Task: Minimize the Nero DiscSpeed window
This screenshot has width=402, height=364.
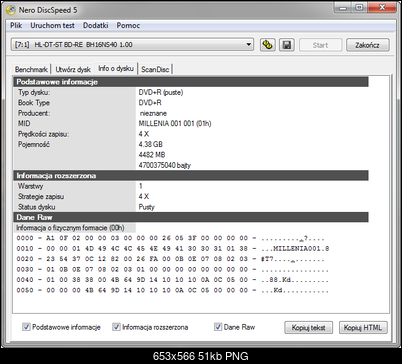Action: pyautogui.click(x=343, y=8)
